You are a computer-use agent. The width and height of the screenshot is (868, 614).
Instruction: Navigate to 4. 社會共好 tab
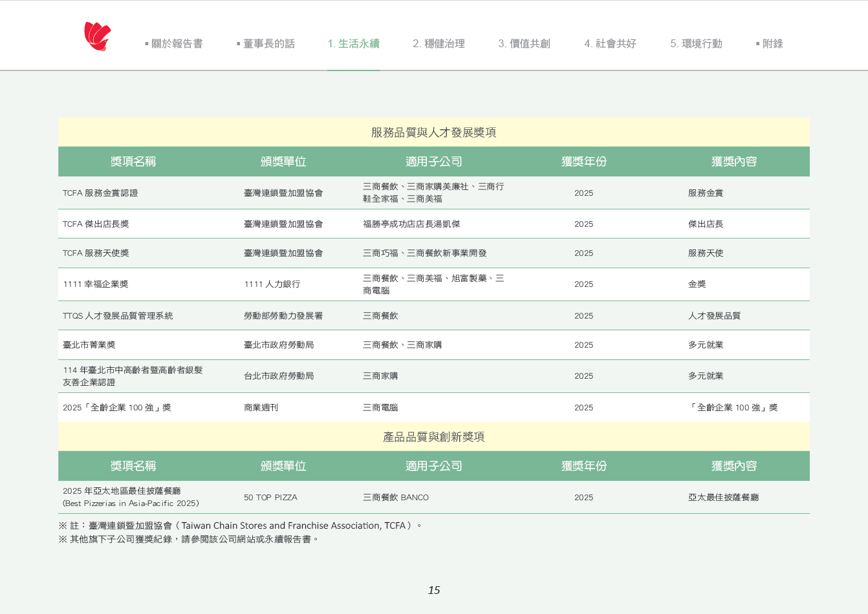click(611, 44)
